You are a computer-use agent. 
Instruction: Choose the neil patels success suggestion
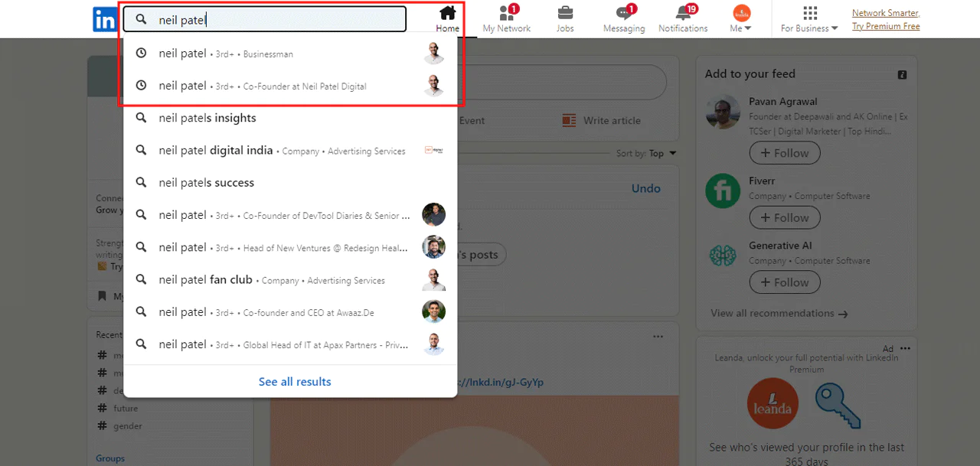290,183
